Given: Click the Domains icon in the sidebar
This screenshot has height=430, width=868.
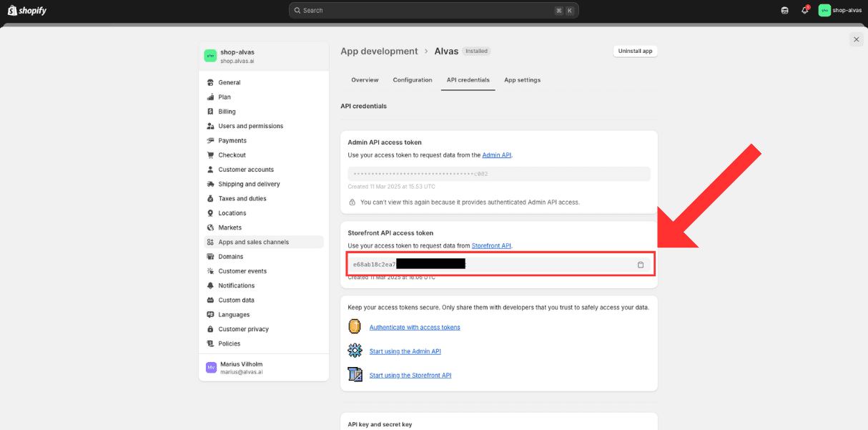Looking at the screenshot, I should point(210,256).
